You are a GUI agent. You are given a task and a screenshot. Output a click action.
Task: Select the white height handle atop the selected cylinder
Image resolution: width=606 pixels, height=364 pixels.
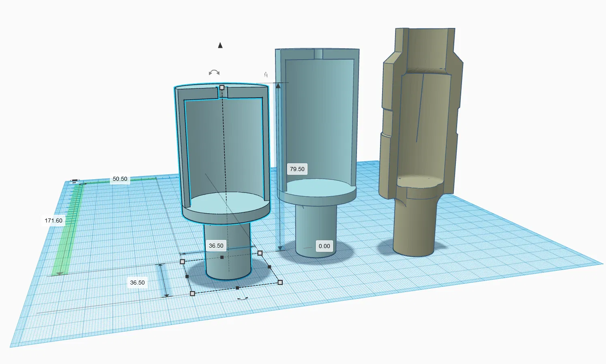coord(222,87)
